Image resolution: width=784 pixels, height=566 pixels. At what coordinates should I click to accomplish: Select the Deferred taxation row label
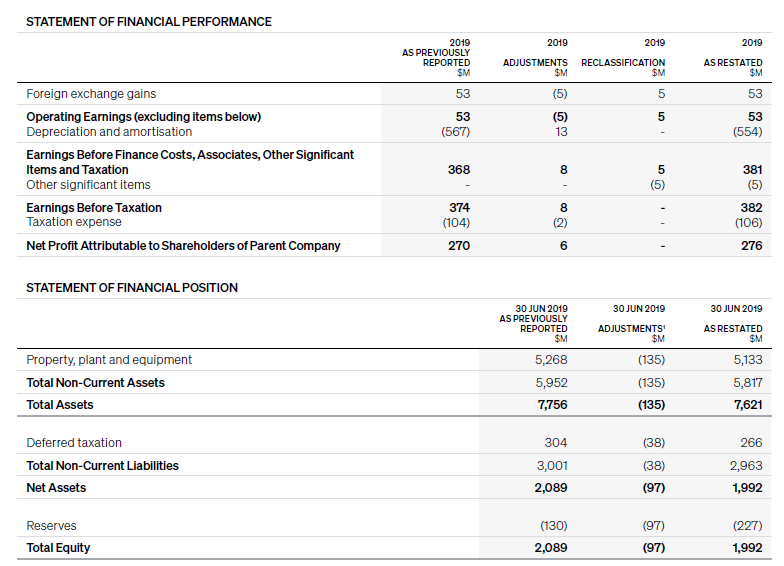(74, 443)
